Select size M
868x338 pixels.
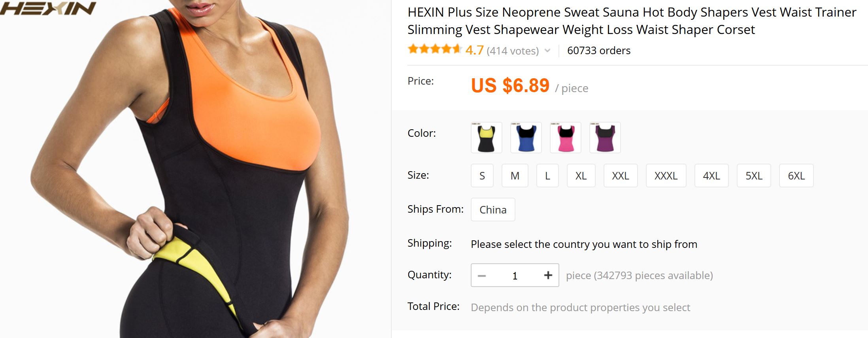[515, 176]
